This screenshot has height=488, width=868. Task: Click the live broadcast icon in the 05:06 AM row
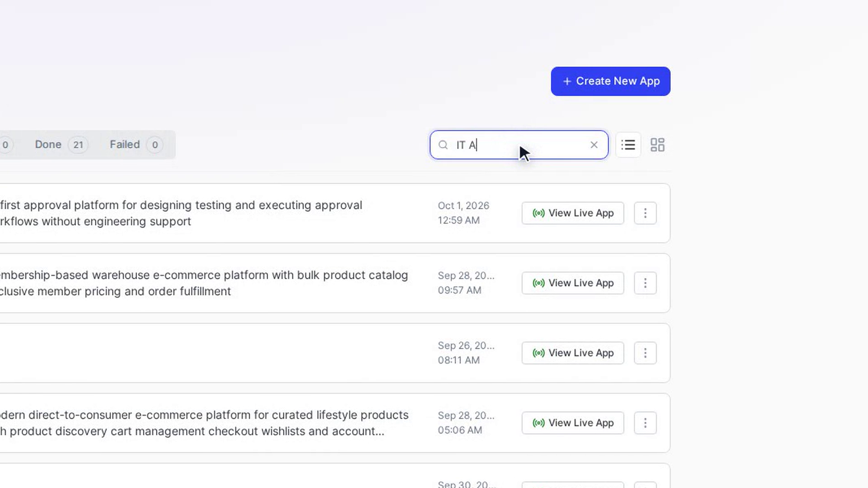[x=538, y=423]
